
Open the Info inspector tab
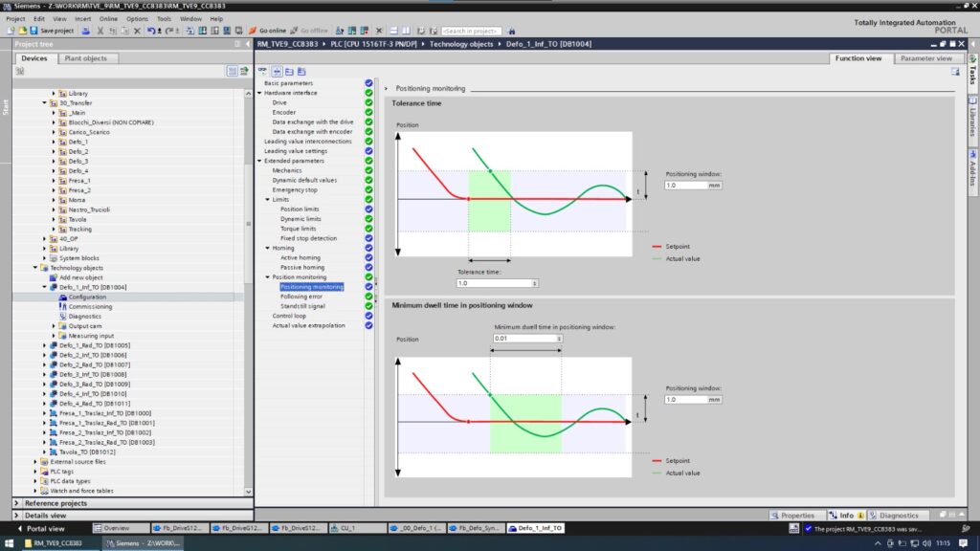846,516
